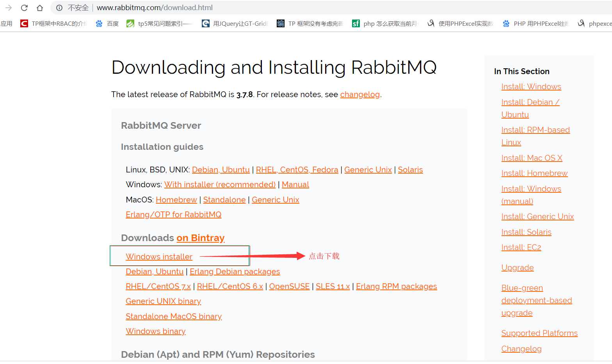Open the RHEL/CentOS 6.x download link
Viewport: 612px width, 364px height.
click(230, 286)
